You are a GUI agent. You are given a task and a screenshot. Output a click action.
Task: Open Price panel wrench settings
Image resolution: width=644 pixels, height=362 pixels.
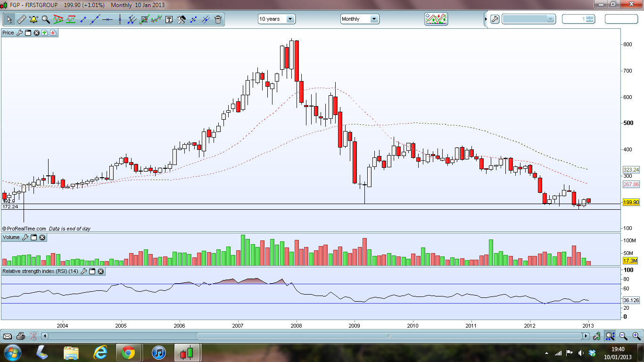[x=19, y=33]
